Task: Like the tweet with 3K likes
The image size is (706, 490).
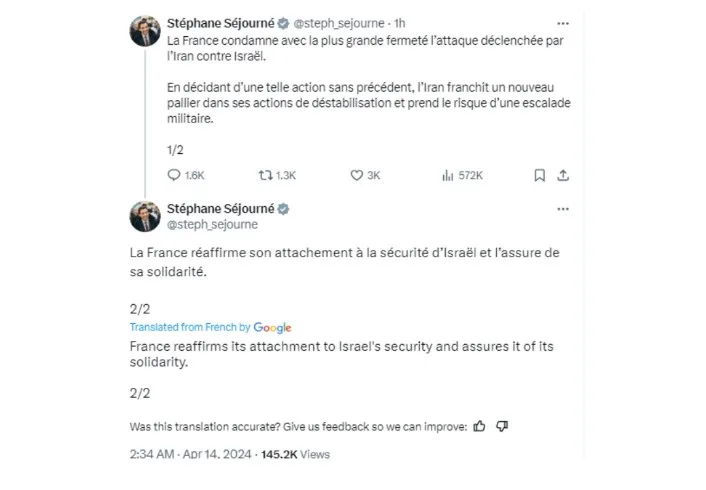Action: 356,175
